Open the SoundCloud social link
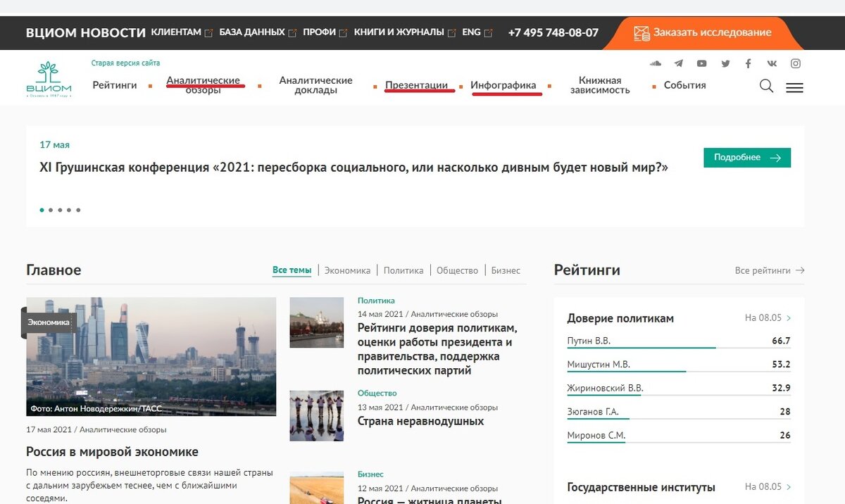The image size is (845, 504). 656,63
